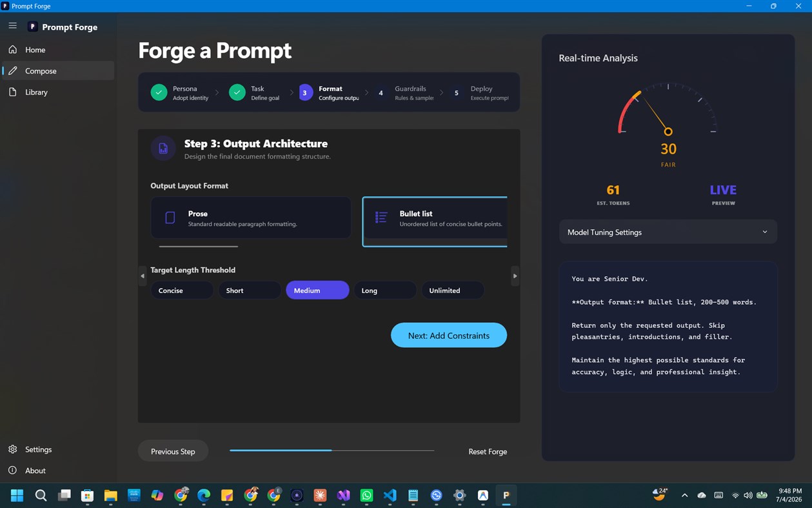The image size is (812, 508).
Task: Click the Task green checkmark icon
Action: (x=237, y=92)
